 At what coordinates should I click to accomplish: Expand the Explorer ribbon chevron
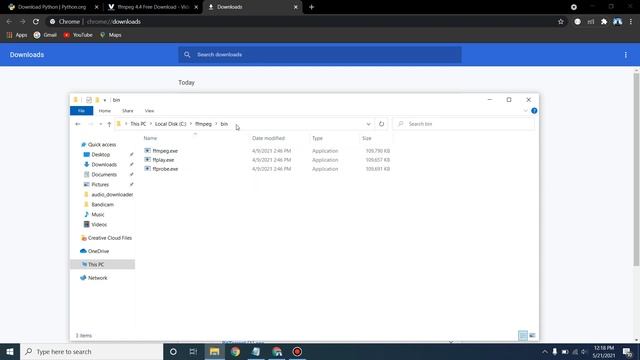click(x=525, y=111)
